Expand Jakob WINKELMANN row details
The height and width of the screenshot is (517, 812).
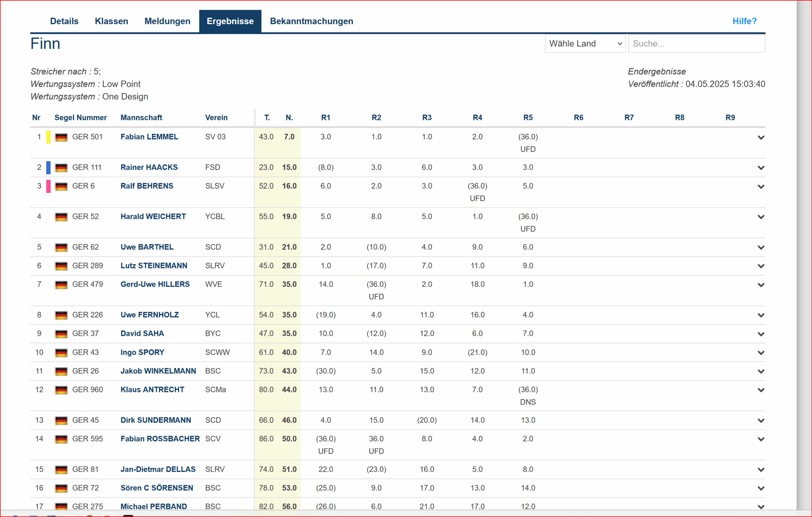[x=761, y=371]
